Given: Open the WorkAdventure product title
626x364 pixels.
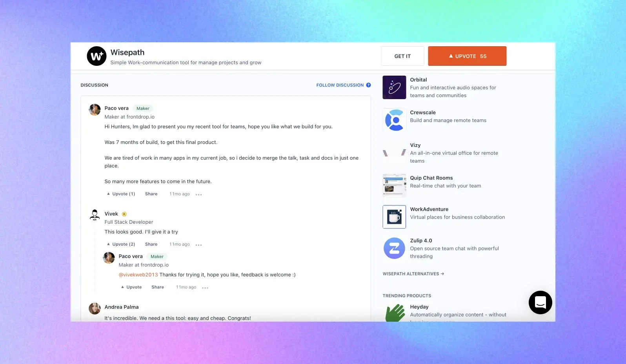Looking at the screenshot, I should (x=429, y=209).
